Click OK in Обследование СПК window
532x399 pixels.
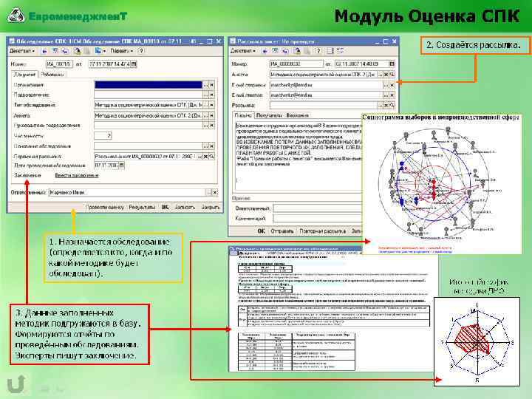[x=165, y=207]
